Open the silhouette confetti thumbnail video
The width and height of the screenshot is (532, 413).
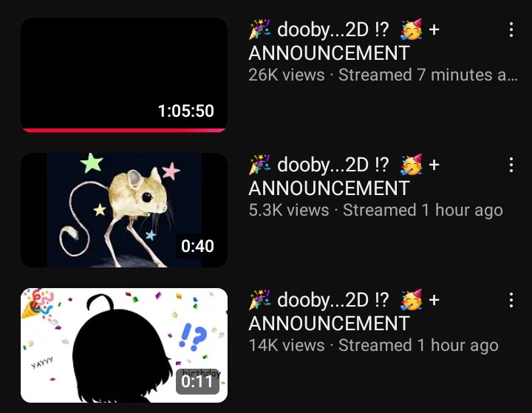tap(124, 345)
